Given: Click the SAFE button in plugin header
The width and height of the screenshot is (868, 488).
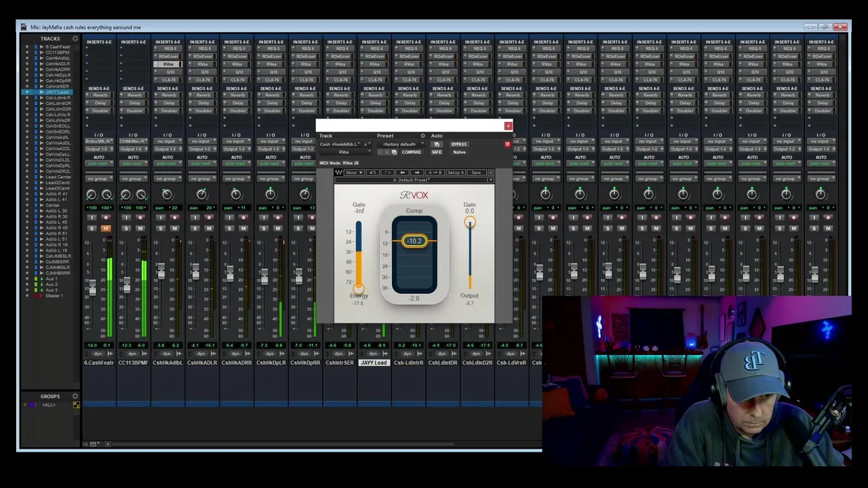Looking at the screenshot, I should point(437,152).
